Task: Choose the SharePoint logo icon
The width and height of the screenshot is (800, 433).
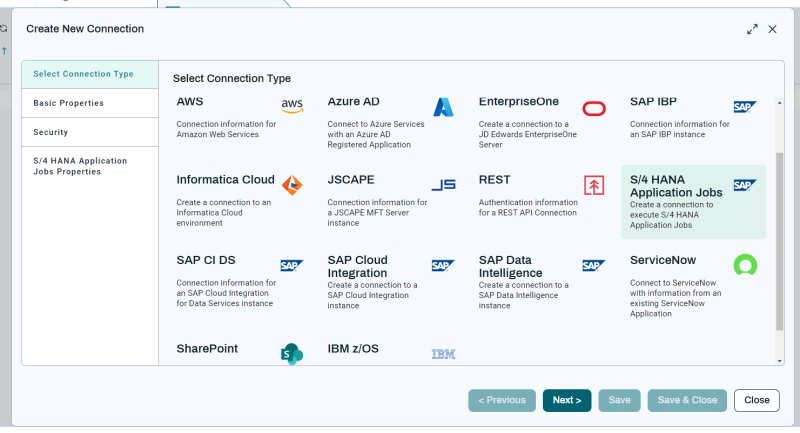Action: pyautogui.click(x=292, y=354)
